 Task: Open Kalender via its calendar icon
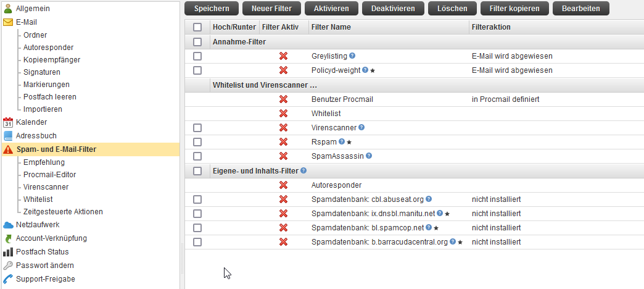pos(8,122)
